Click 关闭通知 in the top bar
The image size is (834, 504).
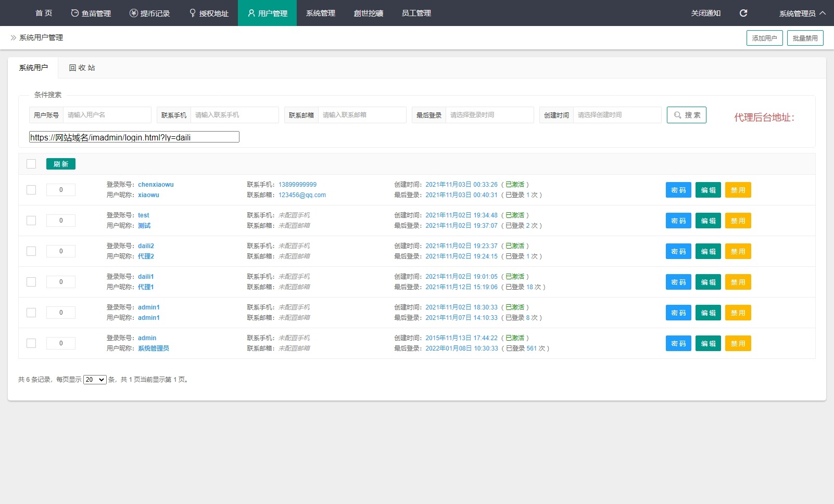click(706, 13)
